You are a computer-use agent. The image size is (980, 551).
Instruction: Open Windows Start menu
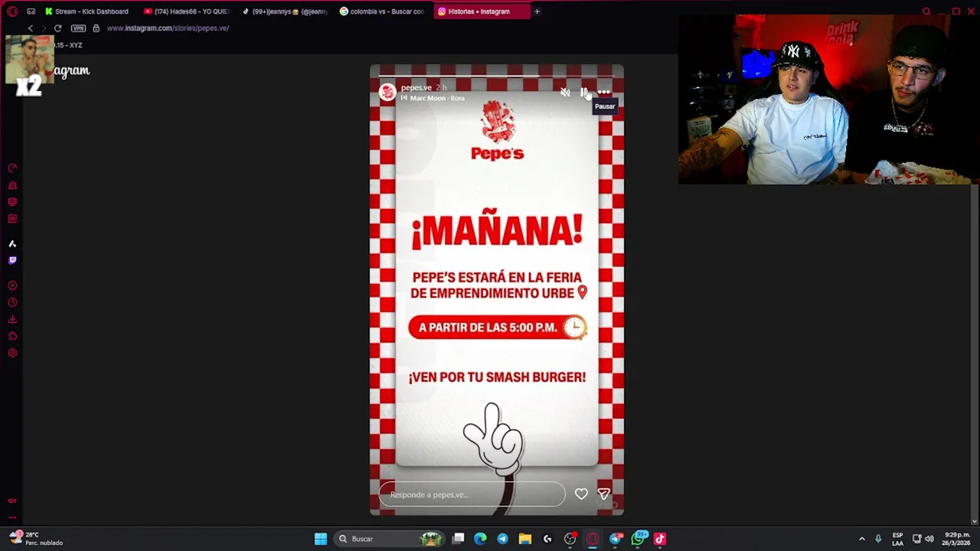pos(321,539)
